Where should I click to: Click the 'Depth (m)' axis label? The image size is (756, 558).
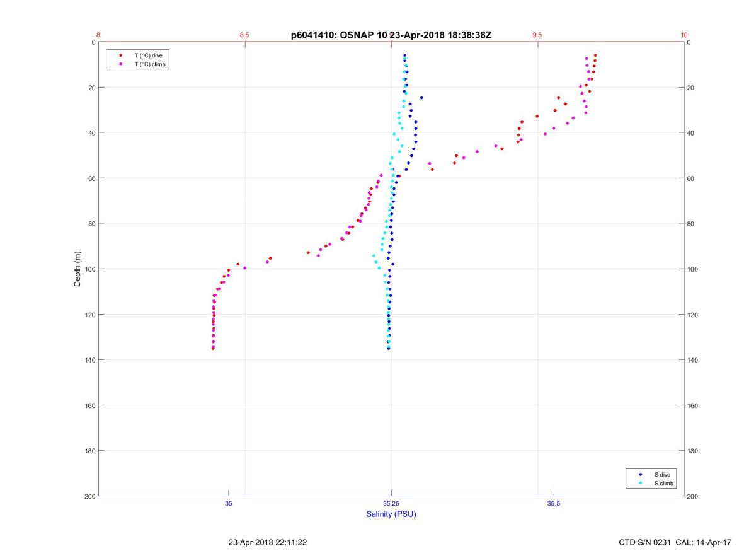coord(77,269)
